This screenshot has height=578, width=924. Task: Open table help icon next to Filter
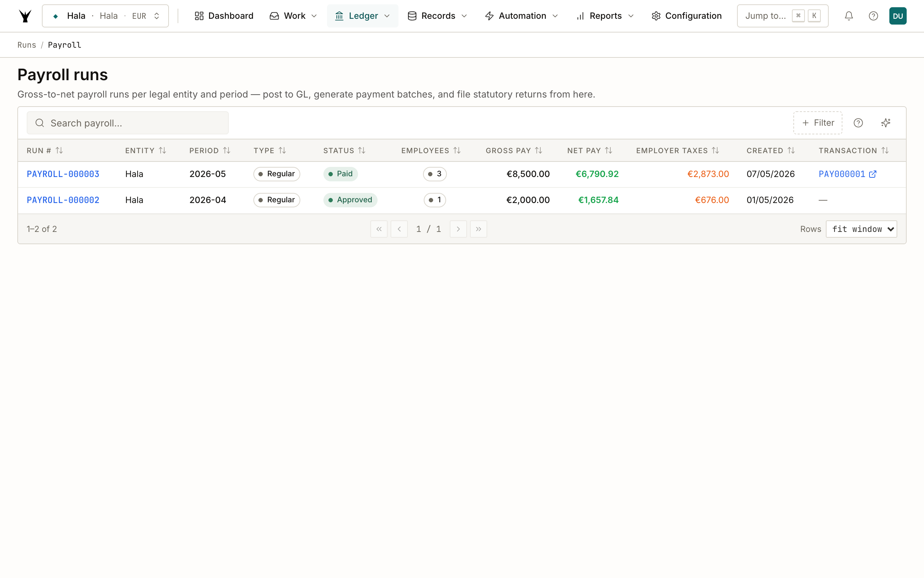pyautogui.click(x=858, y=123)
